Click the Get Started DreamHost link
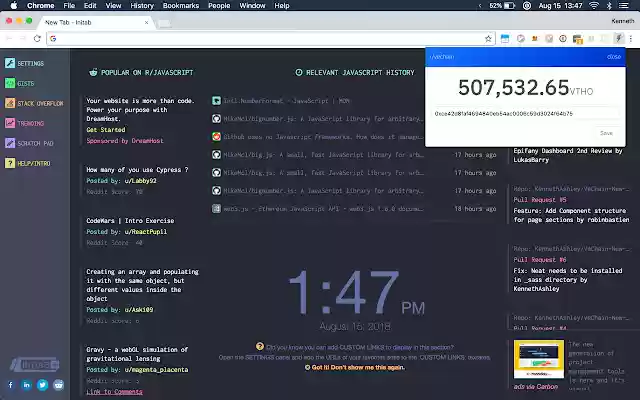Screen dimensions: 640x400 (x=106, y=129)
